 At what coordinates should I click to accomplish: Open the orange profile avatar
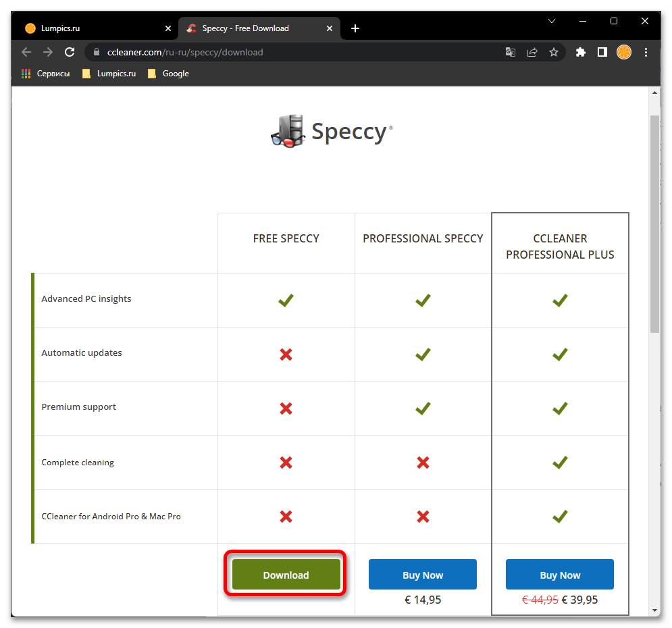623,52
